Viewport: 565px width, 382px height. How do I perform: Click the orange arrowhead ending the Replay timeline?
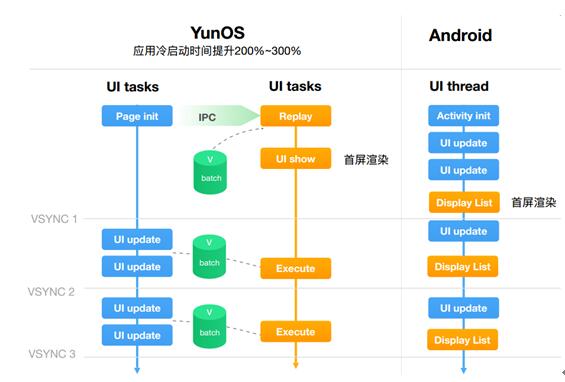click(x=295, y=365)
